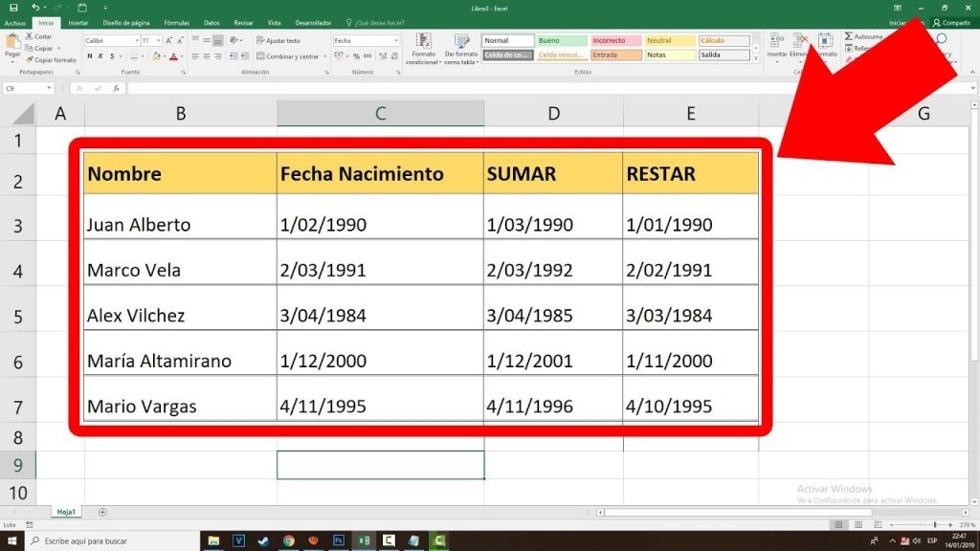Image resolution: width=980 pixels, height=551 pixels.
Task: Open the font color swatch
Action: pos(173,56)
